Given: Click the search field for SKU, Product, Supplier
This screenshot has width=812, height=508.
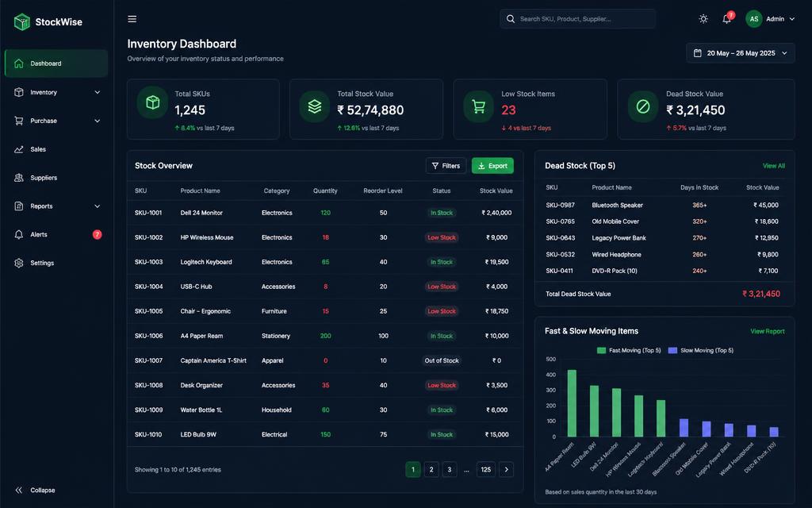Looking at the screenshot, I should click(578, 19).
